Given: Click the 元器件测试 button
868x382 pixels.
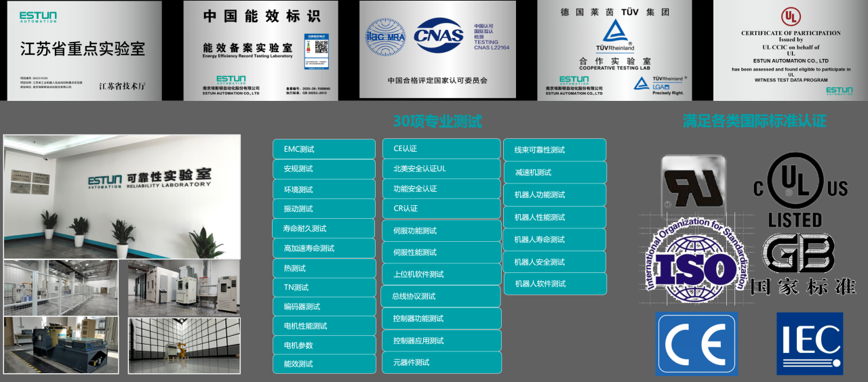Looking at the screenshot, I should coord(441,362).
